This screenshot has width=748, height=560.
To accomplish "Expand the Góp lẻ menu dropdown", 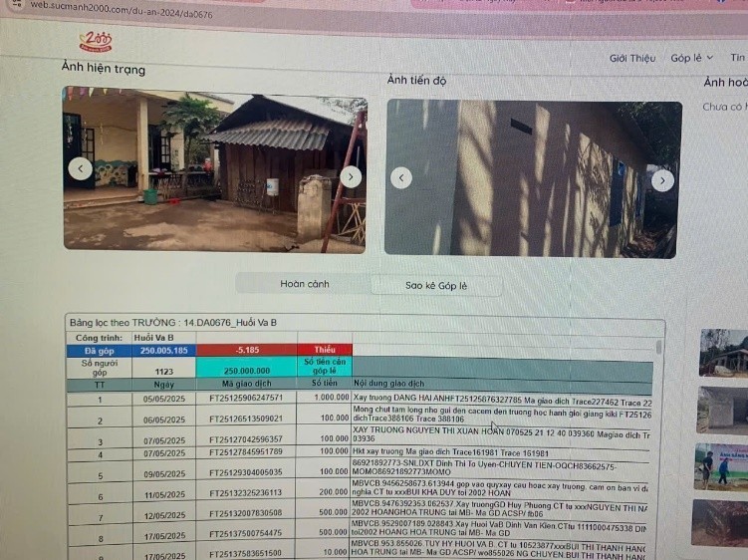I will [x=691, y=58].
